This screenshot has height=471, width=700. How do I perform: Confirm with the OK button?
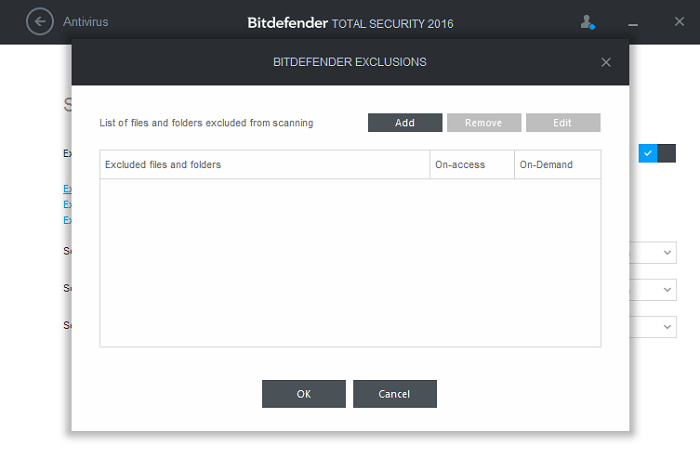tap(304, 394)
